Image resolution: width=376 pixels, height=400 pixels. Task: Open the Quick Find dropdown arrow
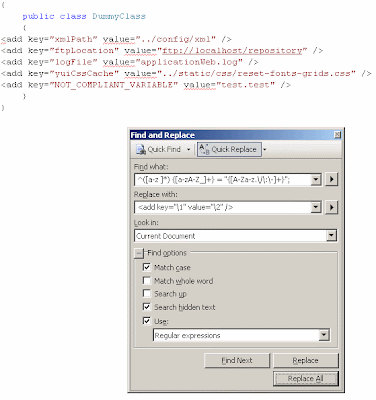click(188, 149)
